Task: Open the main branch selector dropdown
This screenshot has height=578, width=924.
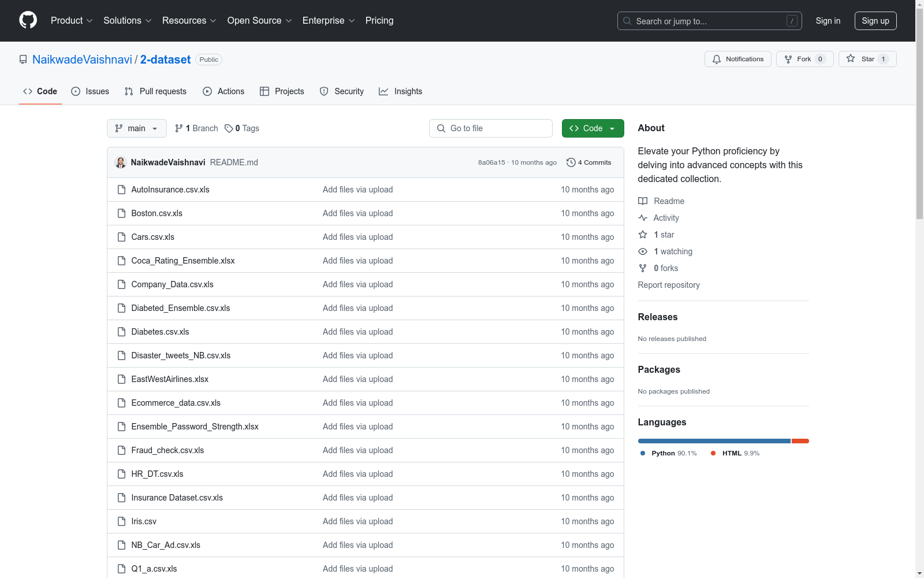Action: [x=137, y=128]
